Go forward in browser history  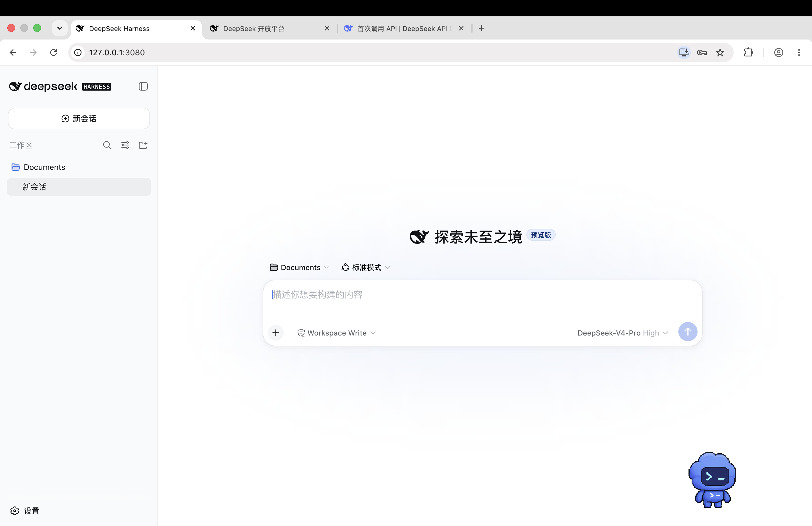(33, 52)
